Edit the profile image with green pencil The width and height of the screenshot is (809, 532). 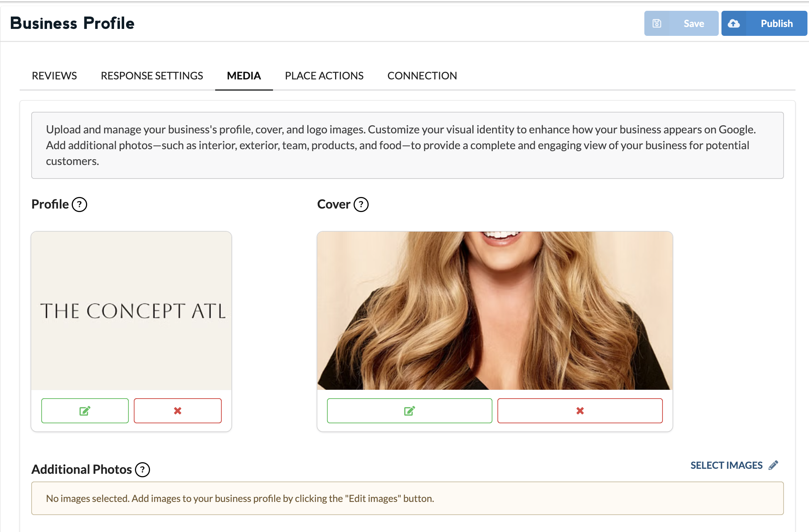(x=85, y=411)
